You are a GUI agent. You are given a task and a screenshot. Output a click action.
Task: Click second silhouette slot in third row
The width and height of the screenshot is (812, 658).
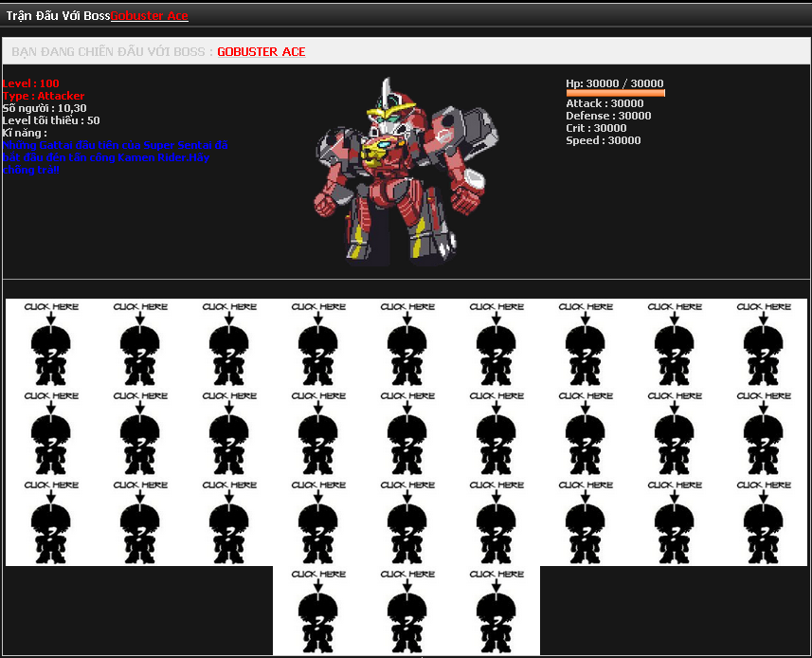[140, 521]
